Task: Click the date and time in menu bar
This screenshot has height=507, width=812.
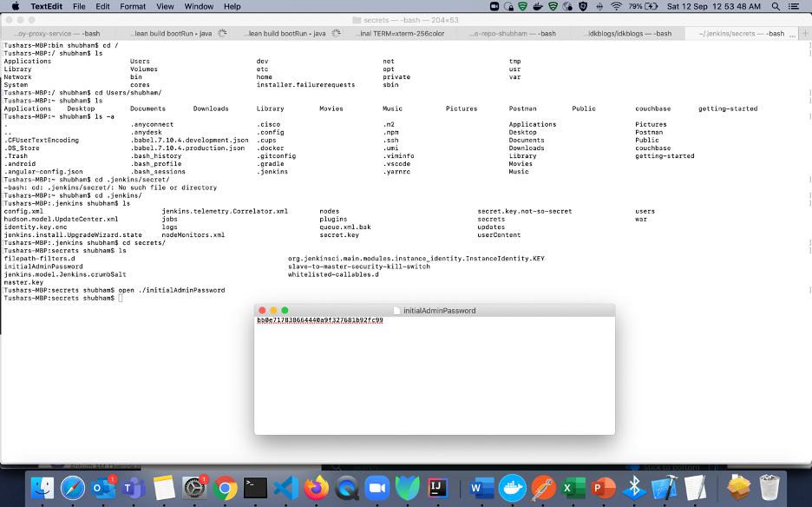Action: (714, 6)
